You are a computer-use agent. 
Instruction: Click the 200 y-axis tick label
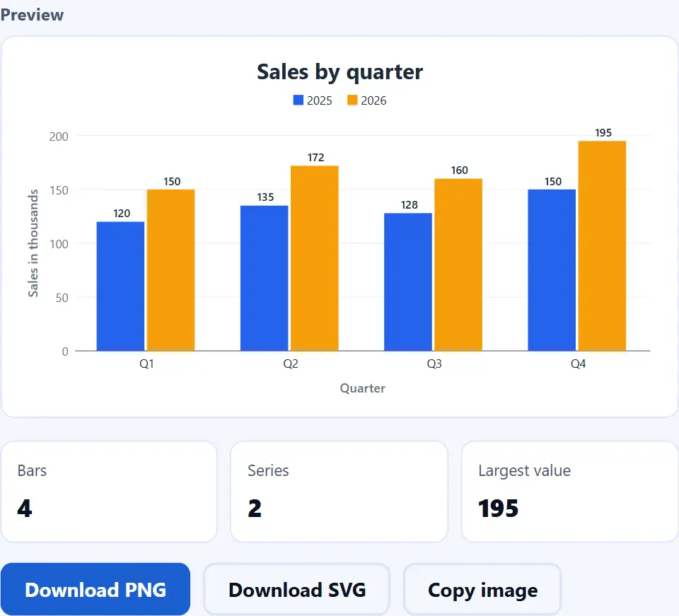point(59,136)
